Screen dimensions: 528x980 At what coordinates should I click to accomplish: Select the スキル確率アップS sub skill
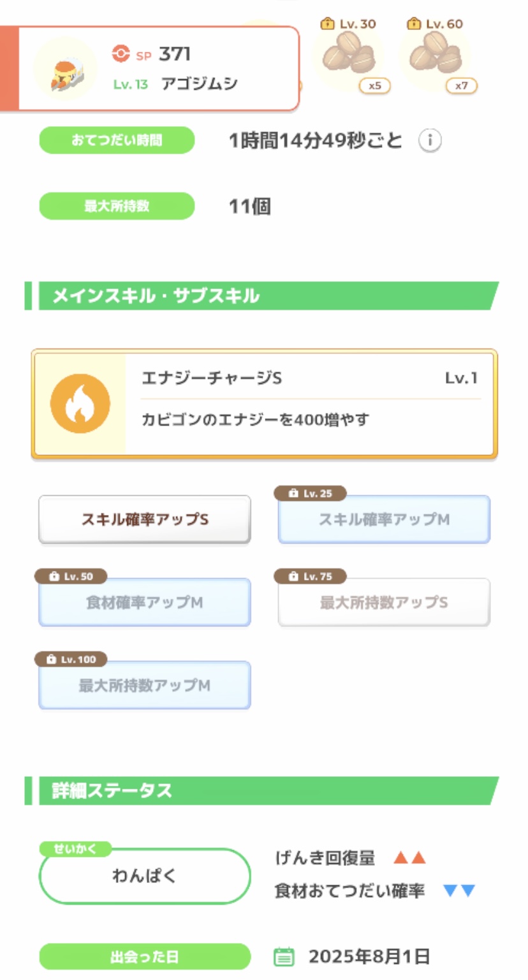(145, 519)
